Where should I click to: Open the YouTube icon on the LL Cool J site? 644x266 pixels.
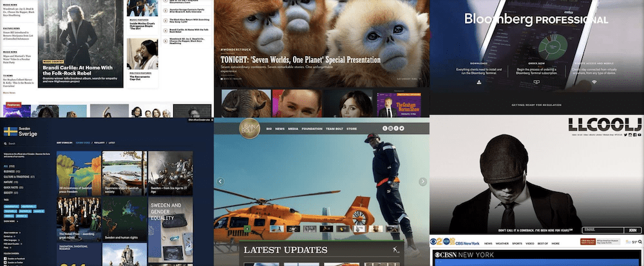(x=639, y=135)
